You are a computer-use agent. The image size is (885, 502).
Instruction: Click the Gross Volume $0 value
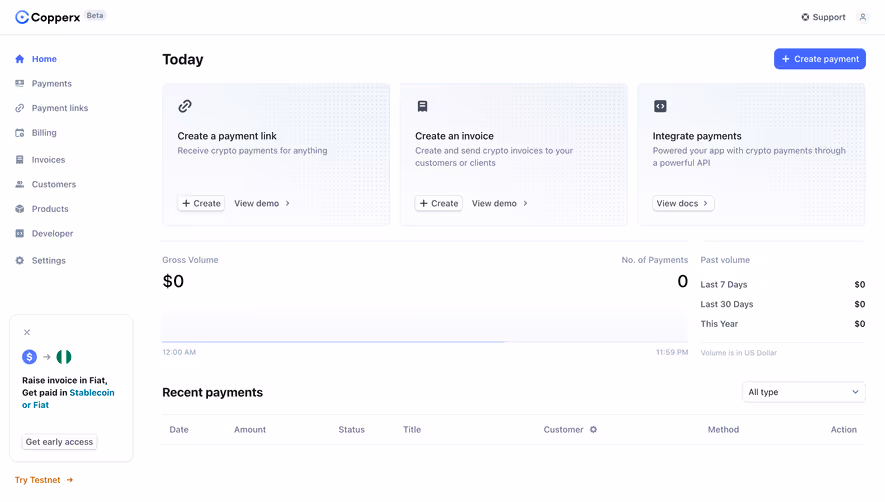click(x=173, y=281)
